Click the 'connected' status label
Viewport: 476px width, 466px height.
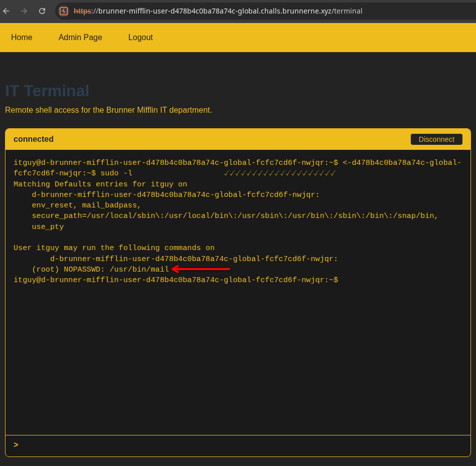(x=34, y=139)
